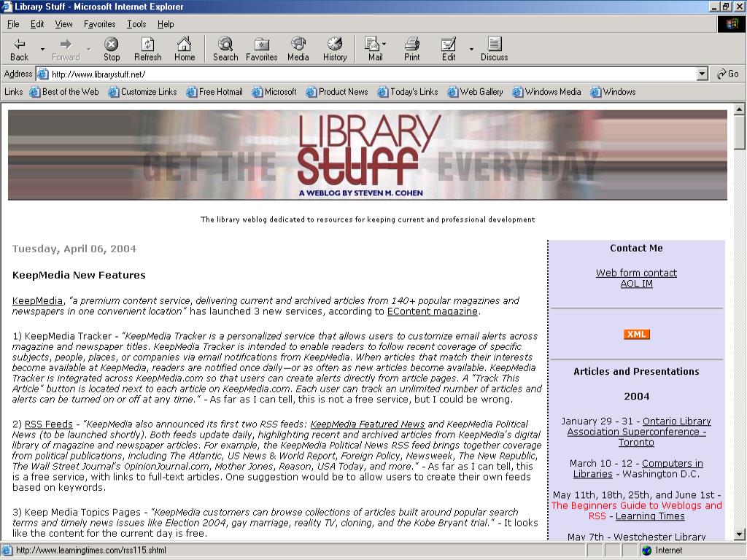The image size is (747, 560).
Task: Open the Discuss toolbar icon
Action: (x=494, y=49)
